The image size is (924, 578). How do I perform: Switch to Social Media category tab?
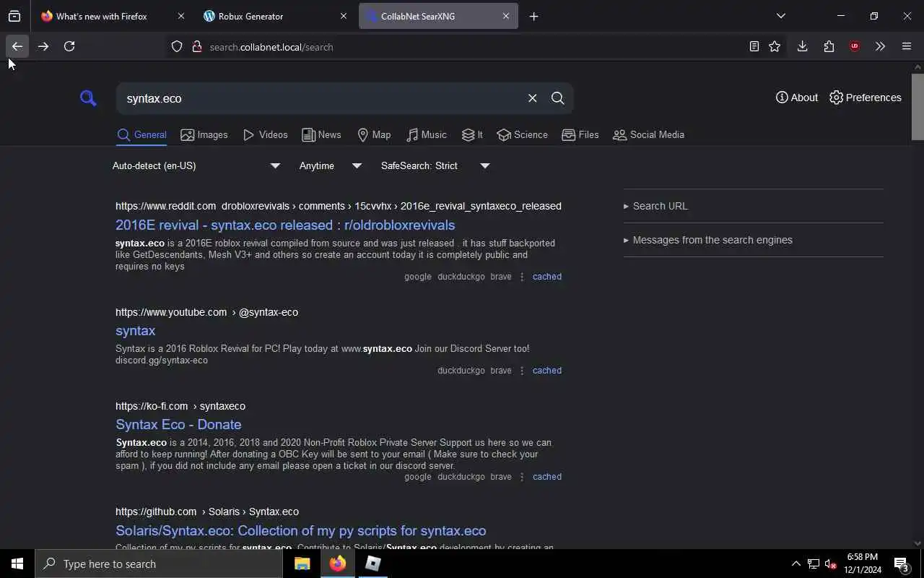(x=648, y=134)
